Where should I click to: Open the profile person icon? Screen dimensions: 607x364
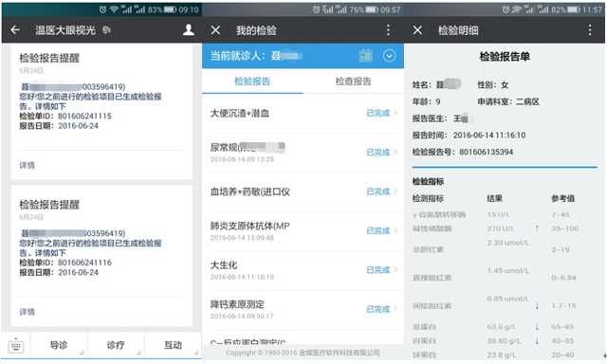tap(189, 29)
